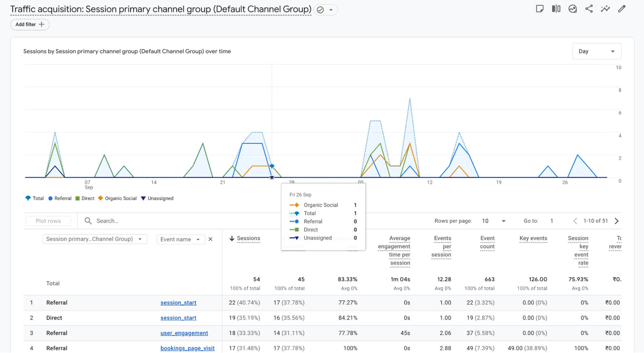Viewport: 644px width, 353px height.
Task: Open the benchmarking circle-arrow icon
Action: [x=572, y=8]
